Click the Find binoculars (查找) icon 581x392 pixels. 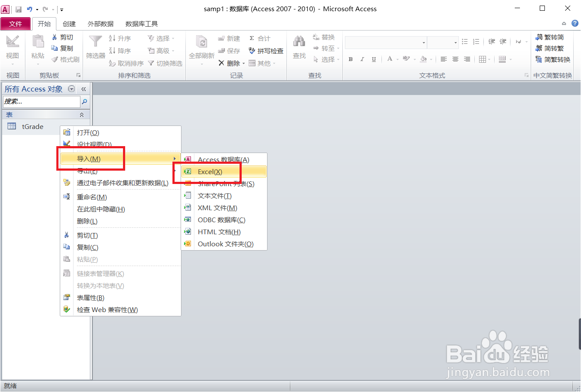(299, 42)
